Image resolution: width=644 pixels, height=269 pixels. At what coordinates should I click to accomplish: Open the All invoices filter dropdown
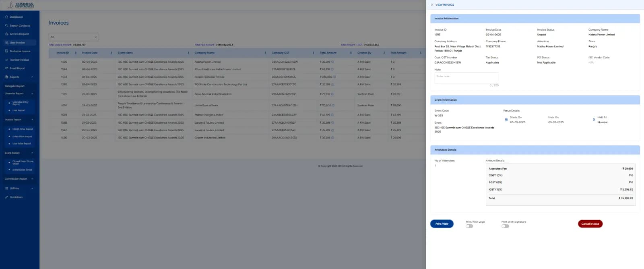tap(74, 37)
